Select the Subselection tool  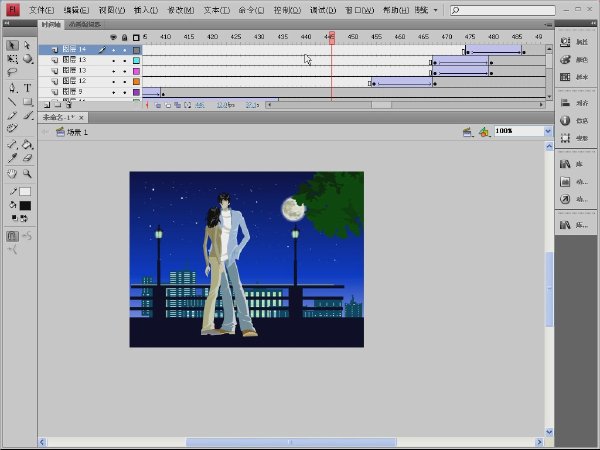(x=27, y=45)
